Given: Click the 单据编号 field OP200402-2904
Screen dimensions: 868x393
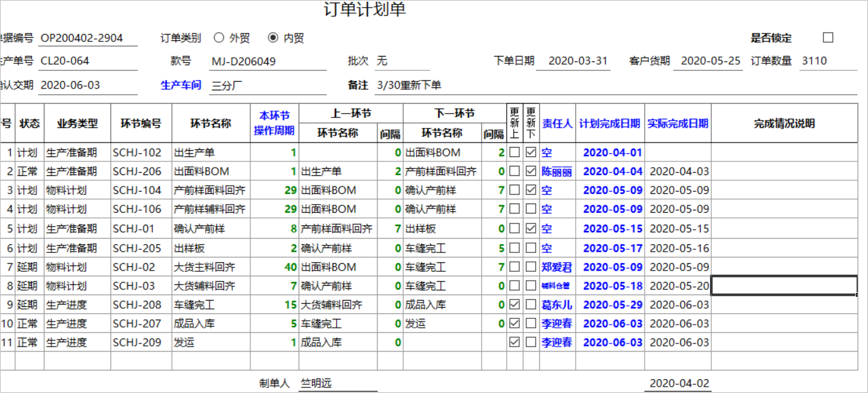Looking at the screenshot, I should tap(88, 38).
